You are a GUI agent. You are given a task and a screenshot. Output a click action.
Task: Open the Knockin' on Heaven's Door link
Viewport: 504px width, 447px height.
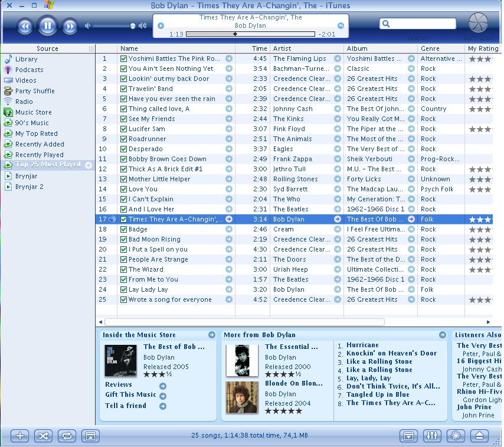coord(391,353)
